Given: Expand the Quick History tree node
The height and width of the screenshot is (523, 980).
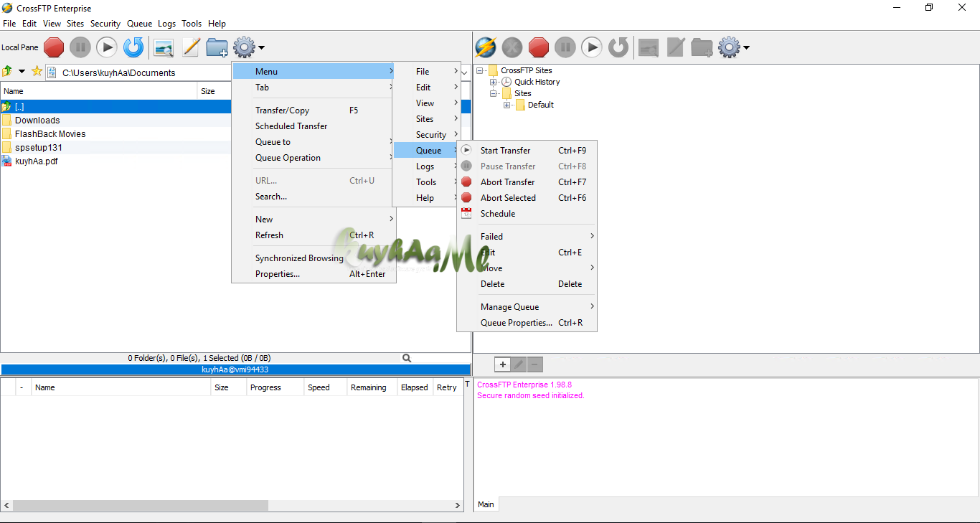Looking at the screenshot, I should [494, 82].
